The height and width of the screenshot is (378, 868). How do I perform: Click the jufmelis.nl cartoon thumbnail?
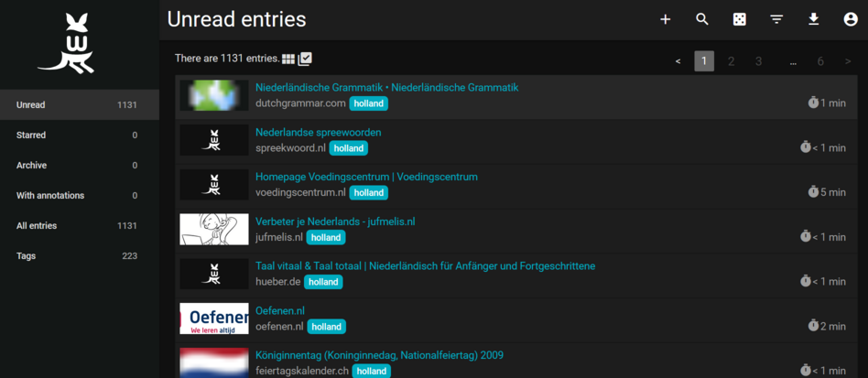point(214,229)
